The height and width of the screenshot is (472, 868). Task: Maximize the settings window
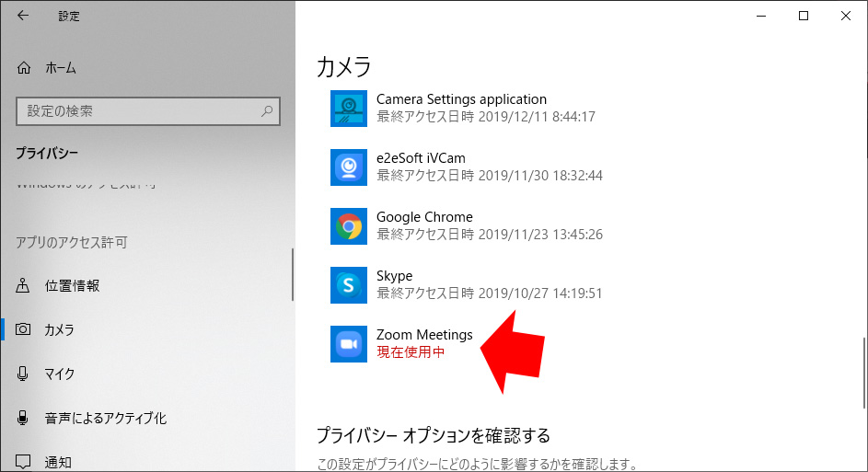[804, 16]
